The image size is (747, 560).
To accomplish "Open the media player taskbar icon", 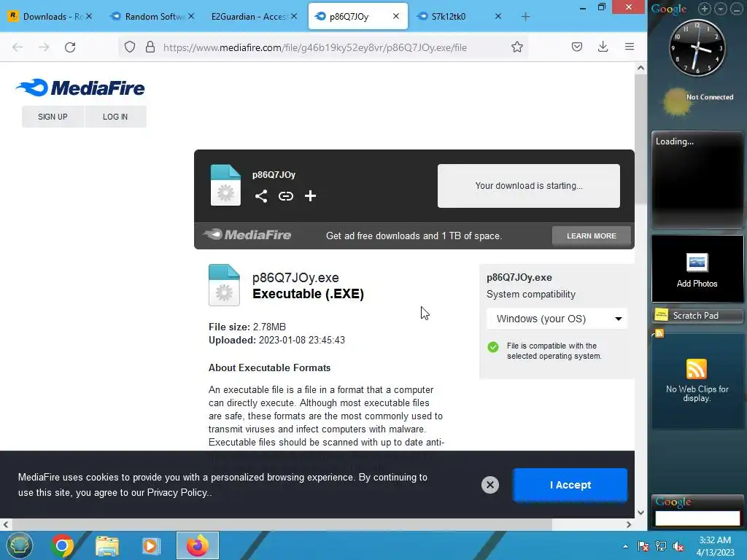I will 151,545.
